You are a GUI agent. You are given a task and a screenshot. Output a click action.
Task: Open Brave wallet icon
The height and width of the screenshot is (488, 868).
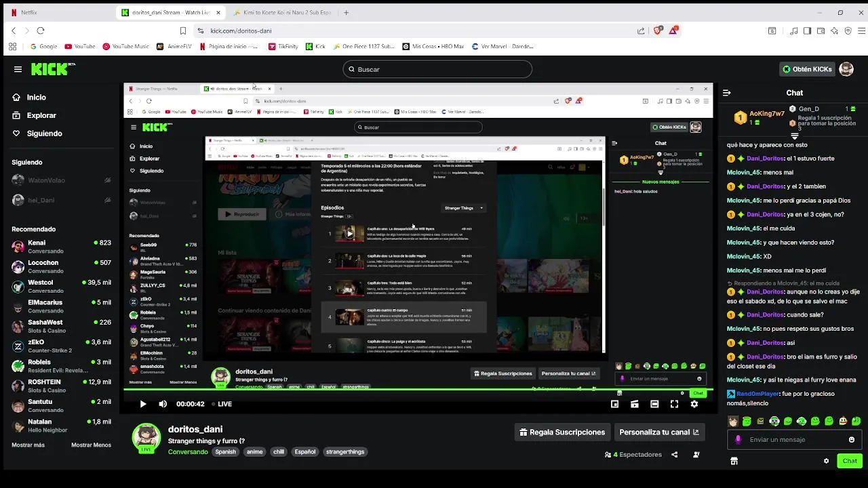coord(821,30)
